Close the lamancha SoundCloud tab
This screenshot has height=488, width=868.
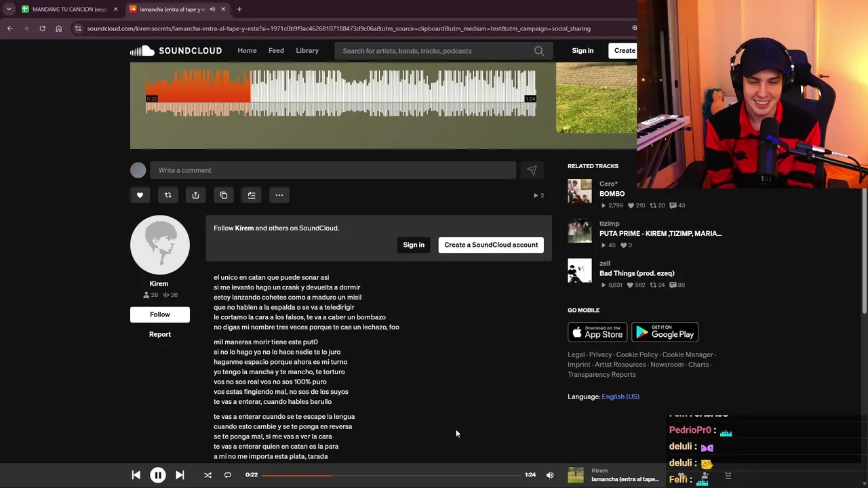(x=223, y=9)
